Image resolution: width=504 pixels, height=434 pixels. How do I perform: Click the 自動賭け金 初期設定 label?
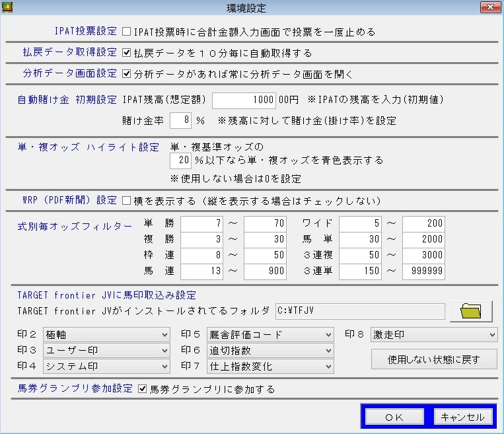point(67,100)
